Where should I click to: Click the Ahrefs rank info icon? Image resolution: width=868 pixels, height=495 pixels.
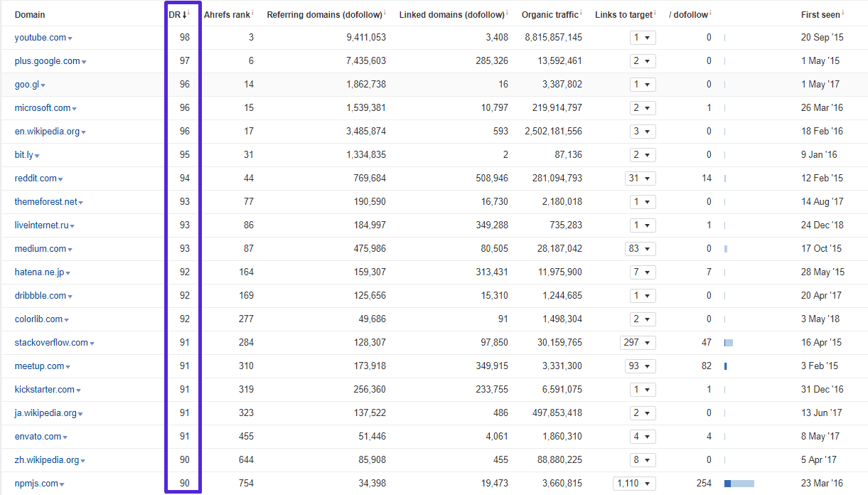253,12
